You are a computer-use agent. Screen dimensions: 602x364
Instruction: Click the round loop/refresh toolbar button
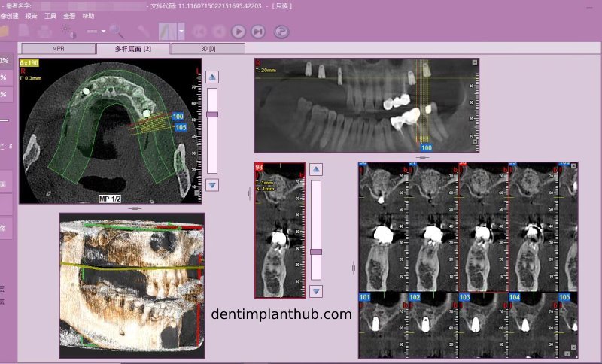pos(281,32)
